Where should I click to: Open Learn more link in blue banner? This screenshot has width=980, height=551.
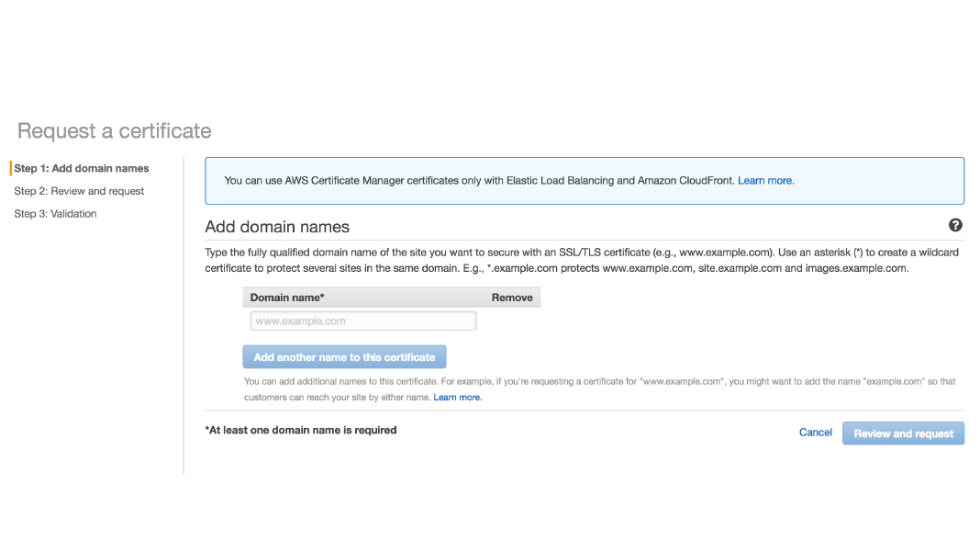click(765, 181)
